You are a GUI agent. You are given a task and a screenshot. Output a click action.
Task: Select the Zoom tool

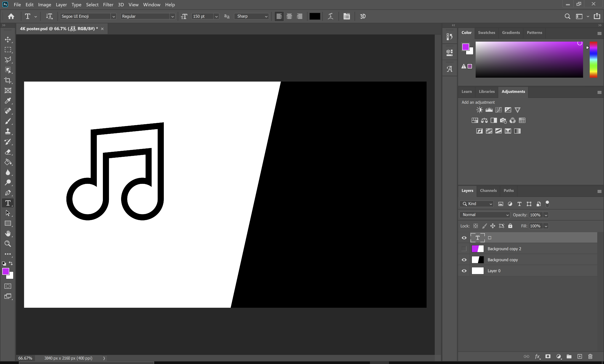[8, 244]
